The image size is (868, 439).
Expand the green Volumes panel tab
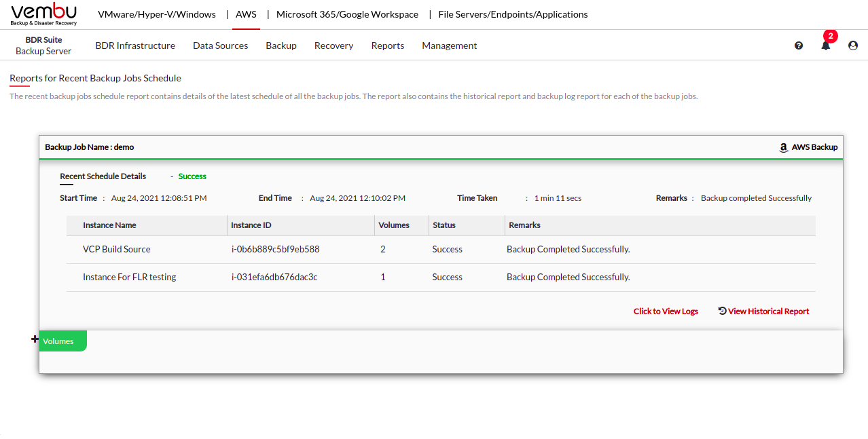[63, 341]
